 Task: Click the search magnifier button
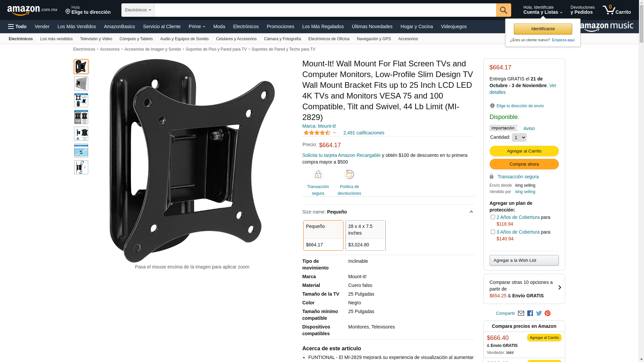[503, 10]
